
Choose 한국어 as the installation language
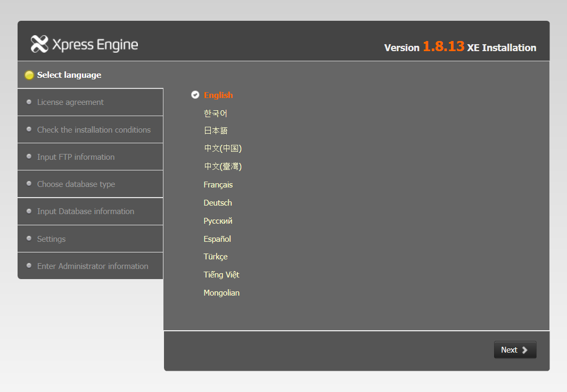pyautogui.click(x=215, y=113)
